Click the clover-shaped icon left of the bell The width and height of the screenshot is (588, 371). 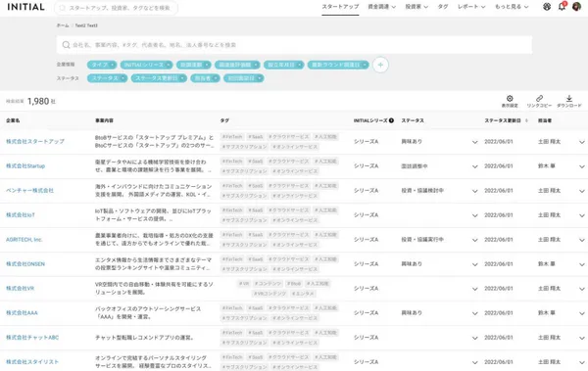point(547,7)
